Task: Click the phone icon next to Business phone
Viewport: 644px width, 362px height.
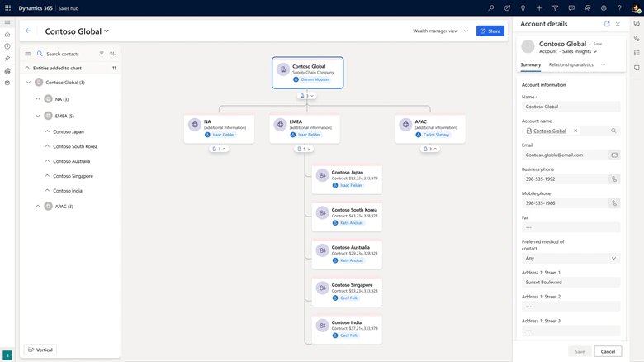Action: coord(613,179)
